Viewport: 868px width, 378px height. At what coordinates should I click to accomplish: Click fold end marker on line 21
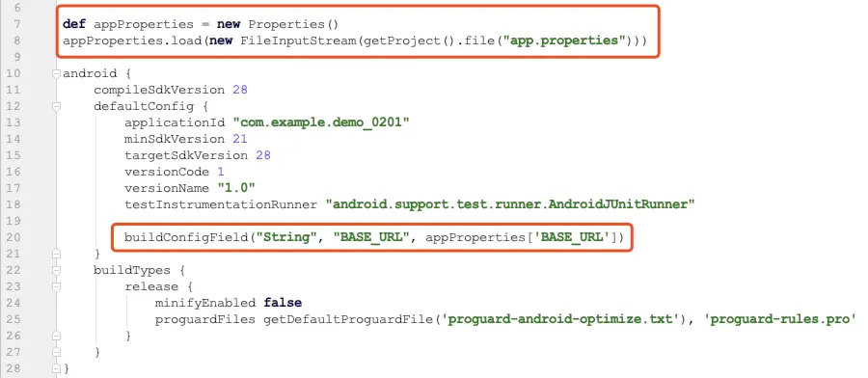click(x=56, y=254)
